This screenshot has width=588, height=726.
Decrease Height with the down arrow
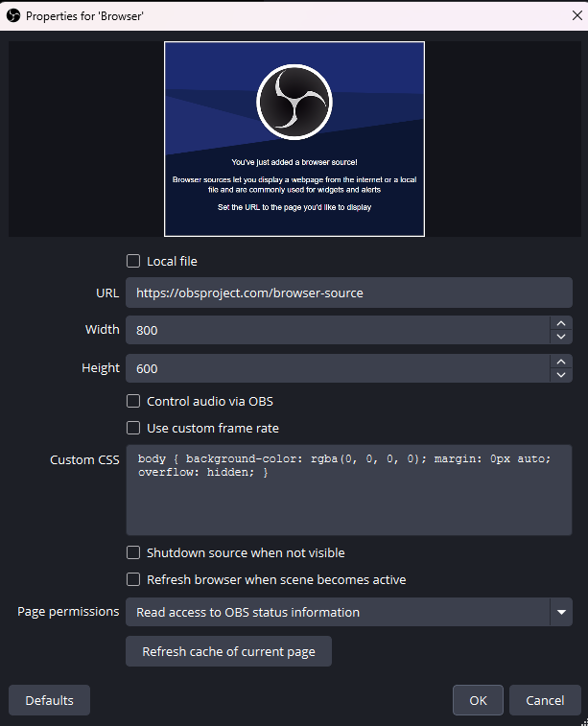561,375
